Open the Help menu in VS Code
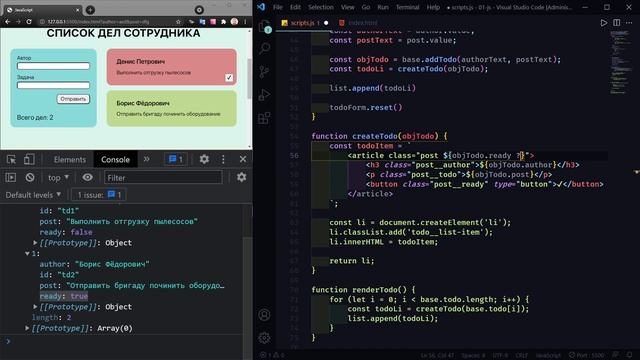This screenshot has height=360, width=640. point(433,7)
